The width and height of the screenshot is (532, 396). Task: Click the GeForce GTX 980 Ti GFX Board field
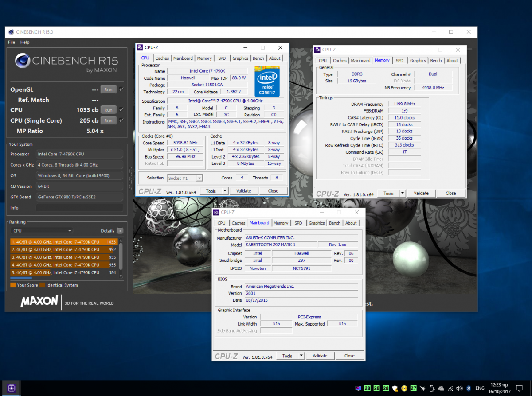80,197
